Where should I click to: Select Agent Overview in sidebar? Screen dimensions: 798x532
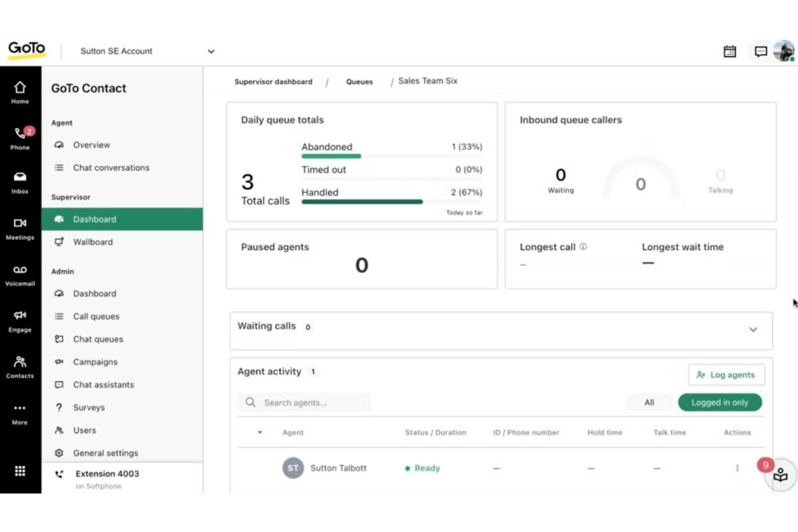[122, 145]
